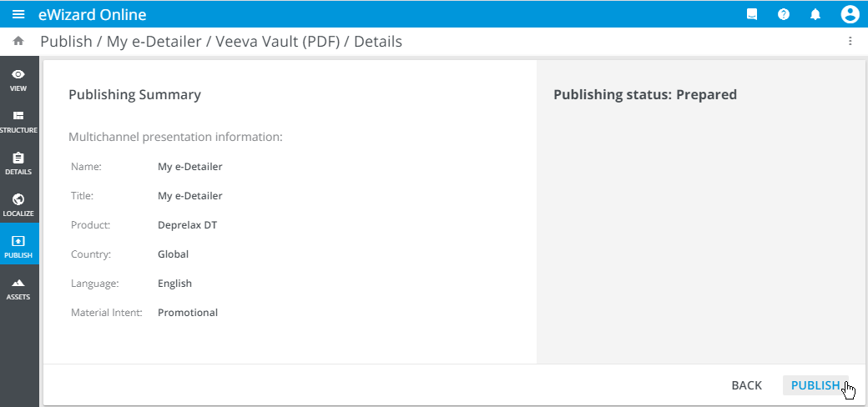Image resolution: width=868 pixels, height=407 pixels.
Task: Click the PUBLISH button at bottom right
Action: (815, 385)
